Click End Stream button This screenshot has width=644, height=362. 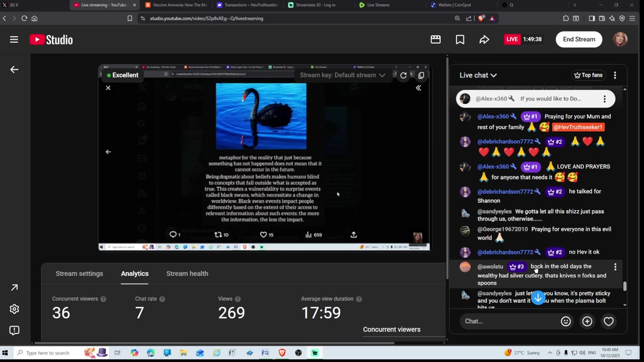click(x=579, y=39)
